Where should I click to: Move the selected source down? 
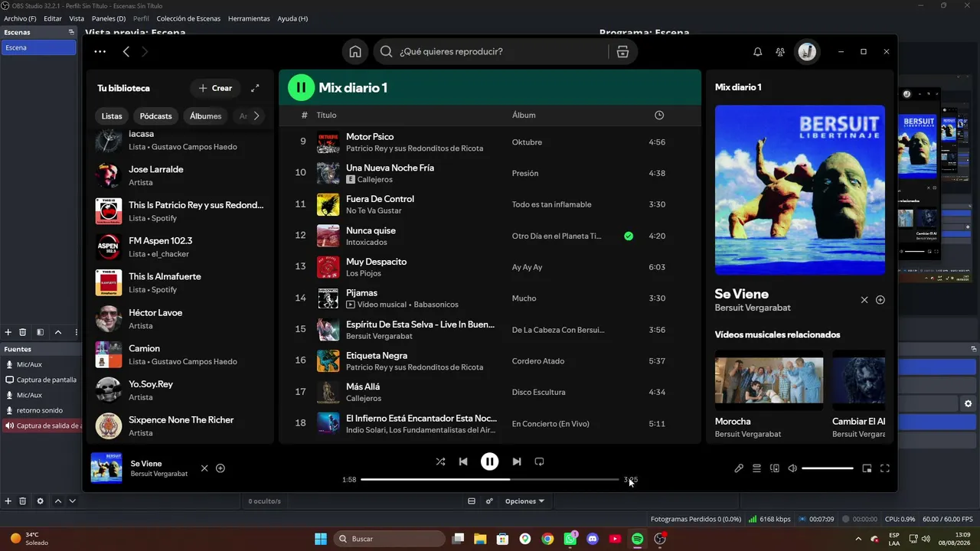point(72,501)
